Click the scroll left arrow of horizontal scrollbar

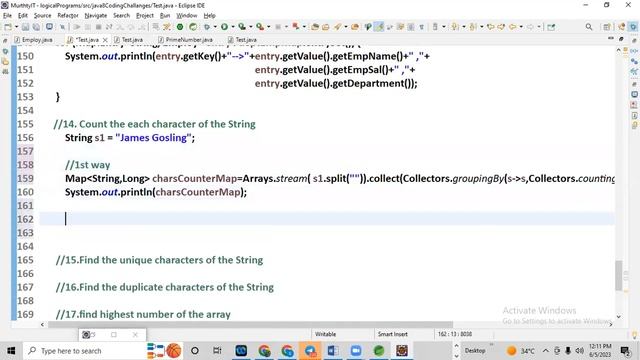point(42,324)
